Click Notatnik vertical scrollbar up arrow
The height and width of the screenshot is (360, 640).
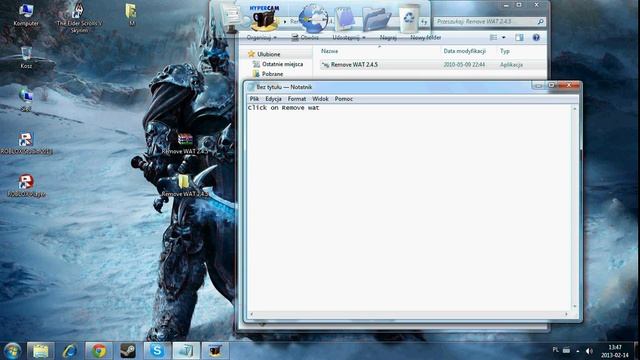click(575, 109)
